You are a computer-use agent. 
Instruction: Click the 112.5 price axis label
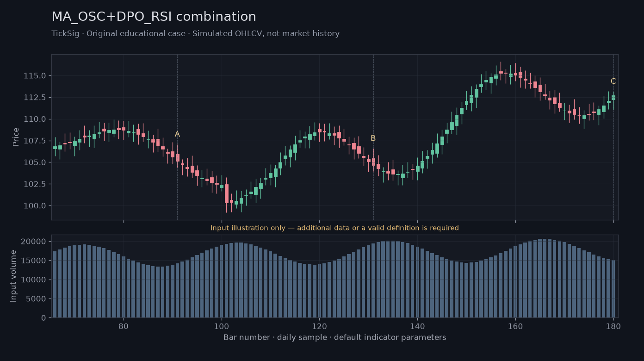click(35, 98)
